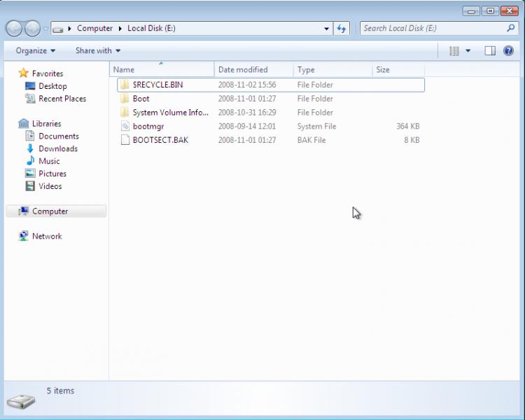525x420 pixels.
Task: Open Help with the question mark icon
Action: click(x=508, y=51)
